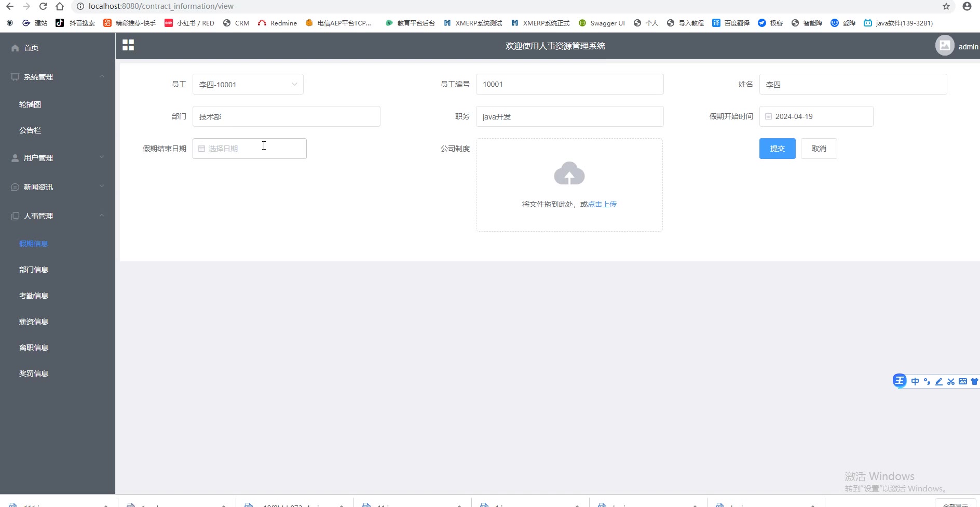Click the 首页 home icon in sidebar

[15, 48]
